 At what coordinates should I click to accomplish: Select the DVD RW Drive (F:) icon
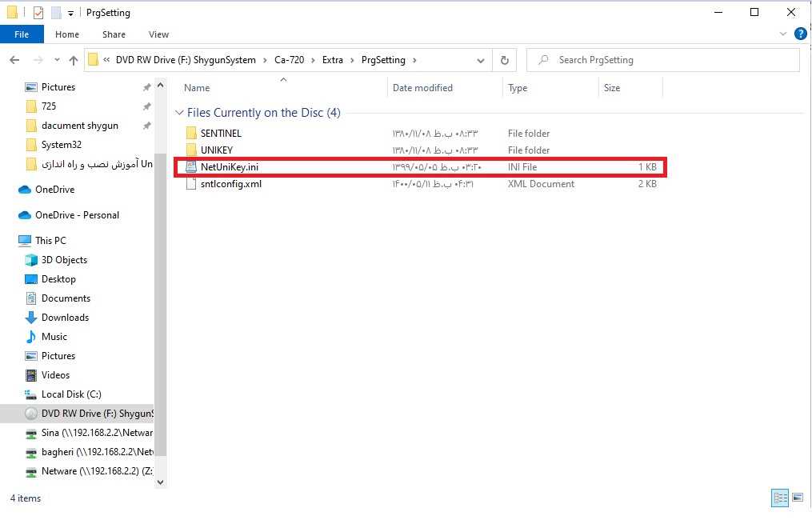pyautogui.click(x=31, y=414)
